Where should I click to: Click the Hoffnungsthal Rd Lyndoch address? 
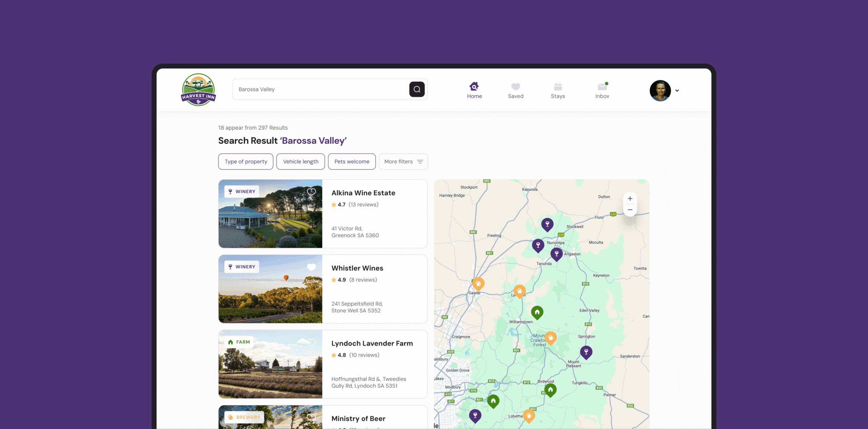(x=369, y=383)
